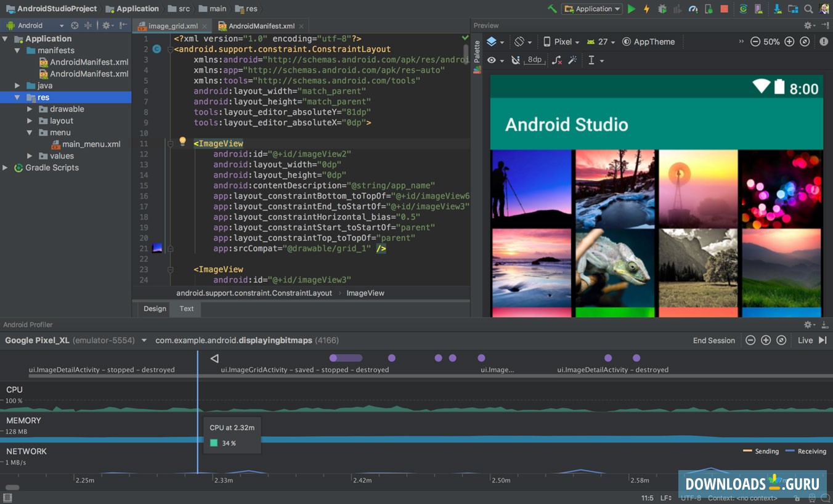The height and width of the screenshot is (504, 833).
Task: Open the SDK Manager download icon
Action: [778, 9]
